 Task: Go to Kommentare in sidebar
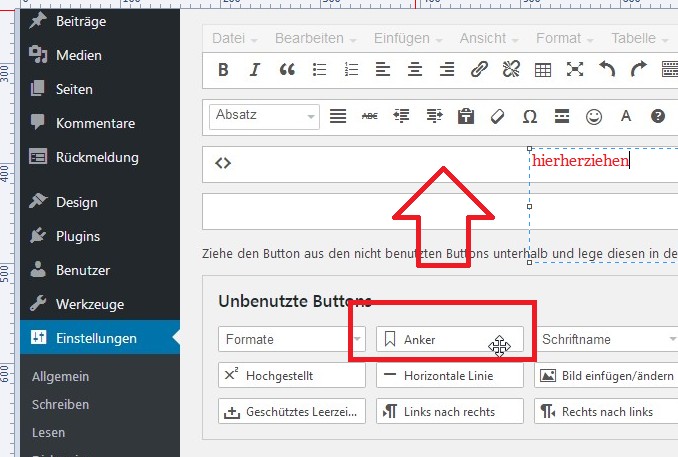pyautogui.click(x=95, y=123)
